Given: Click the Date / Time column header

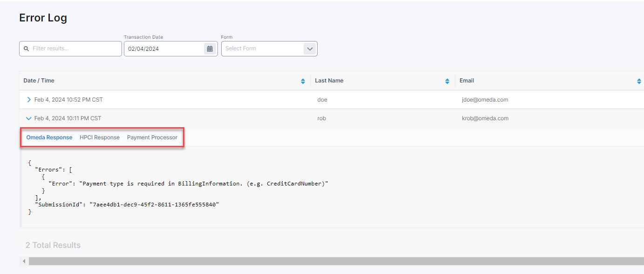Looking at the screenshot, I should pos(39,81).
